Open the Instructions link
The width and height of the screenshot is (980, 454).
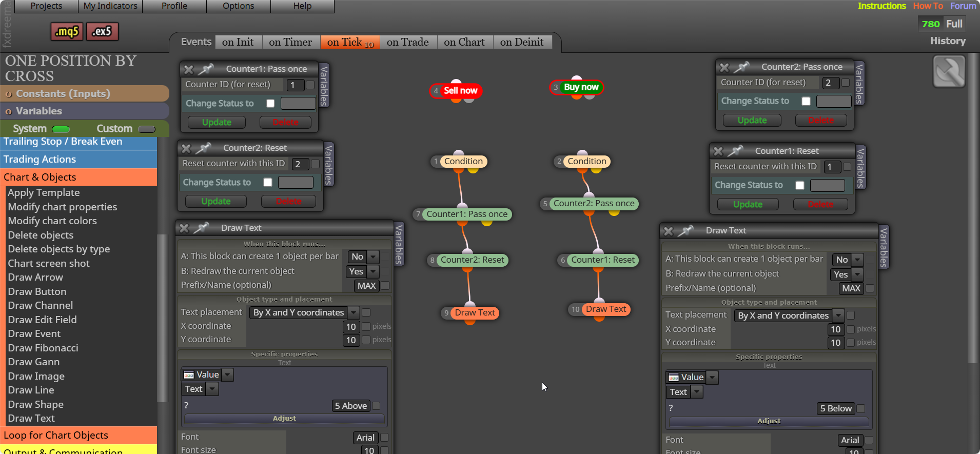coord(882,6)
